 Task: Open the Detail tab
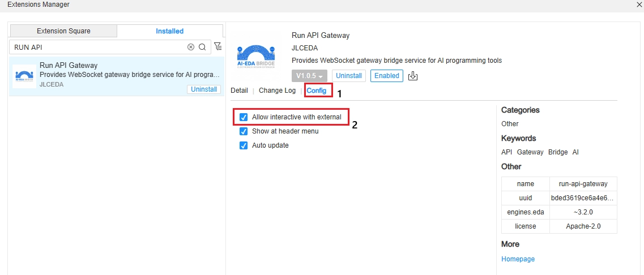[239, 91]
